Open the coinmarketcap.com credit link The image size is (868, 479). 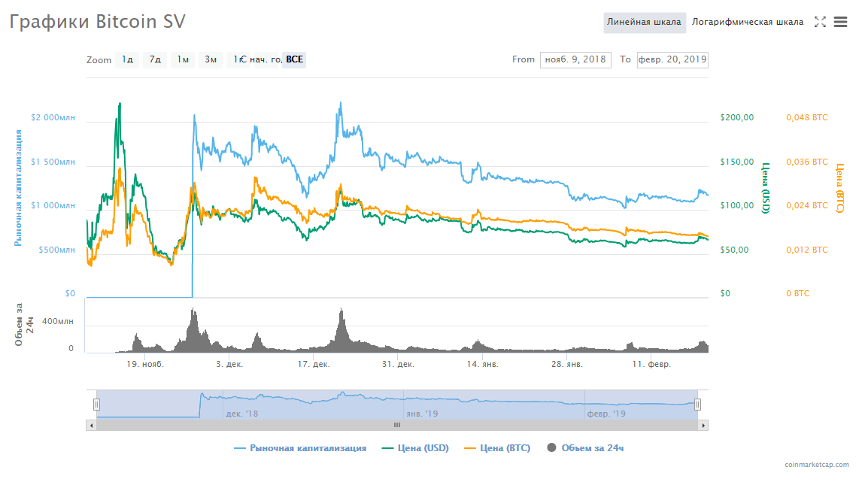pyautogui.click(x=817, y=465)
